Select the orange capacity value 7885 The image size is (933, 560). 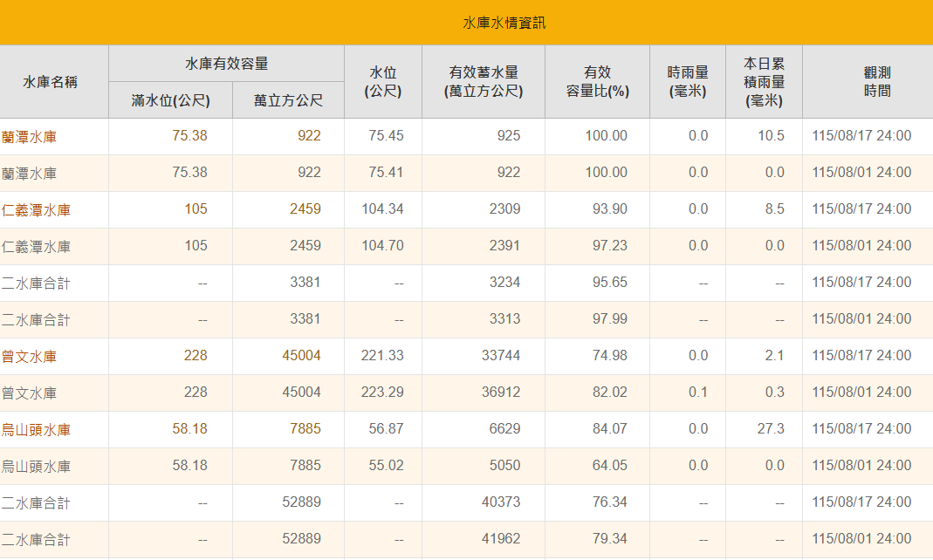point(305,428)
